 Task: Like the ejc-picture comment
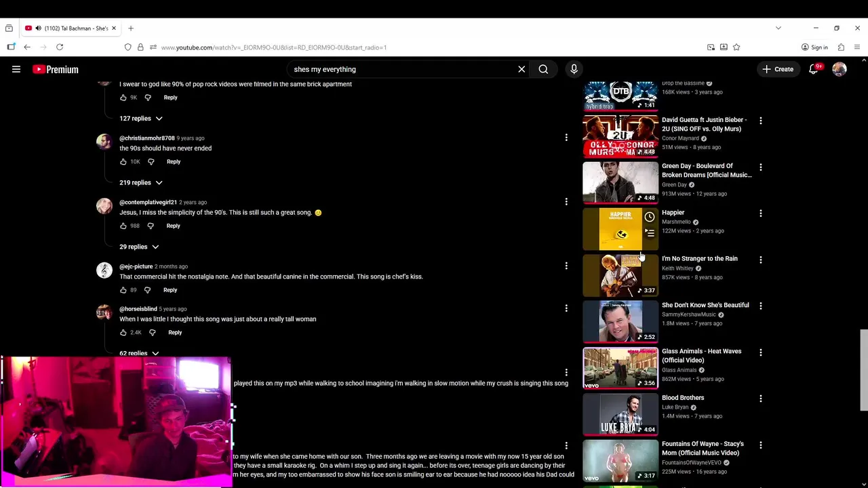123,290
